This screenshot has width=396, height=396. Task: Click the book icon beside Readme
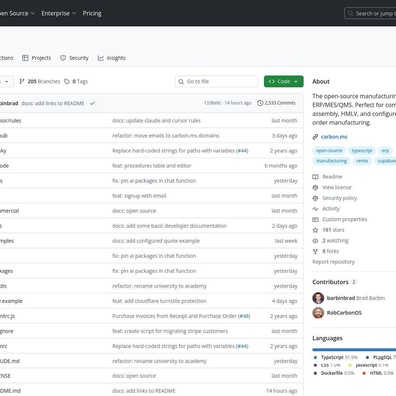coord(315,177)
